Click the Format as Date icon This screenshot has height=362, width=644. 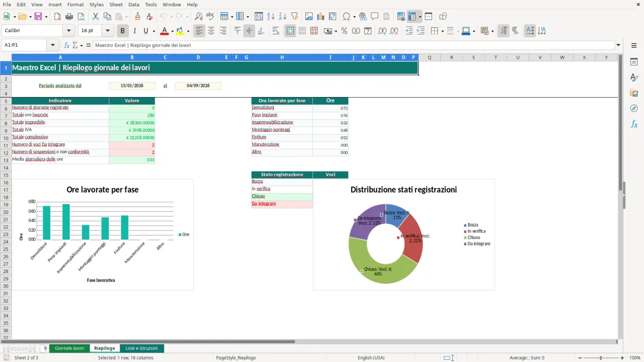(368, 31)
